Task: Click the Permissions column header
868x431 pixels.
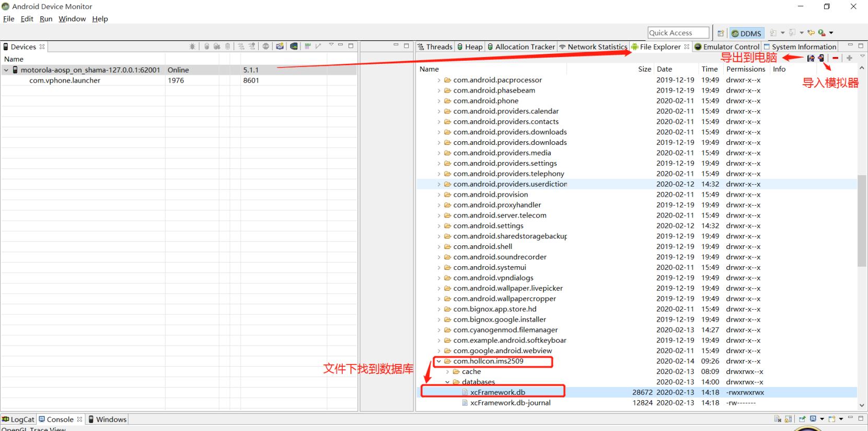Action: pos(746,69)
